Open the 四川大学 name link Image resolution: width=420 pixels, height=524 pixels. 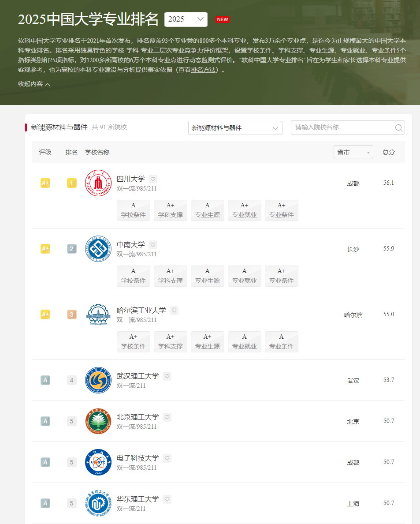coord(130,179)
